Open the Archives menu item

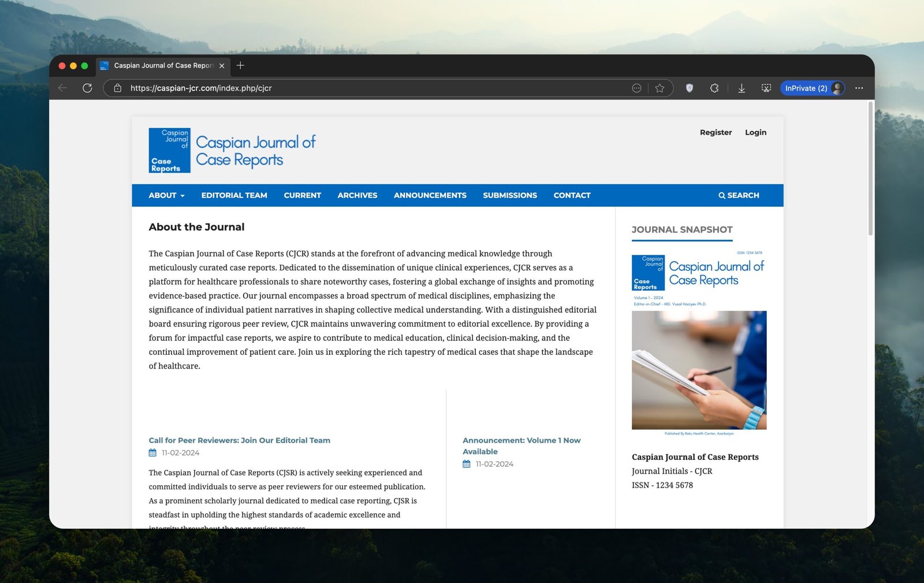(357, 195)
